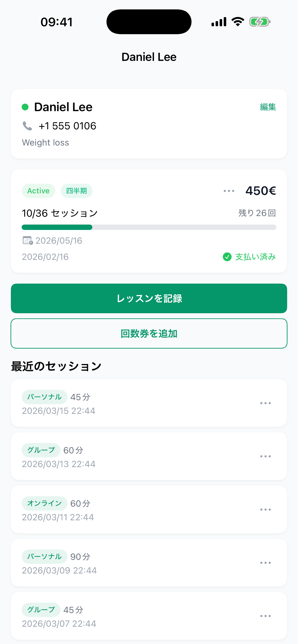Open more options for 2026/03/09 session
The width and height of the screenshot is (298, 644).
coord(265,563)
